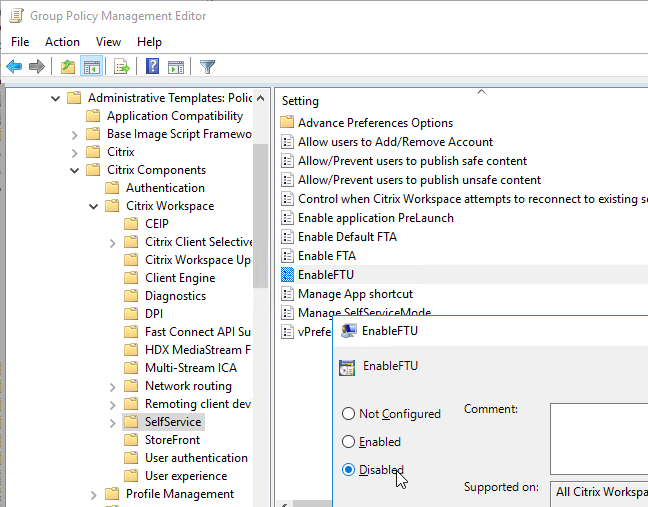Expand the Network routing node

pos(112,386)
